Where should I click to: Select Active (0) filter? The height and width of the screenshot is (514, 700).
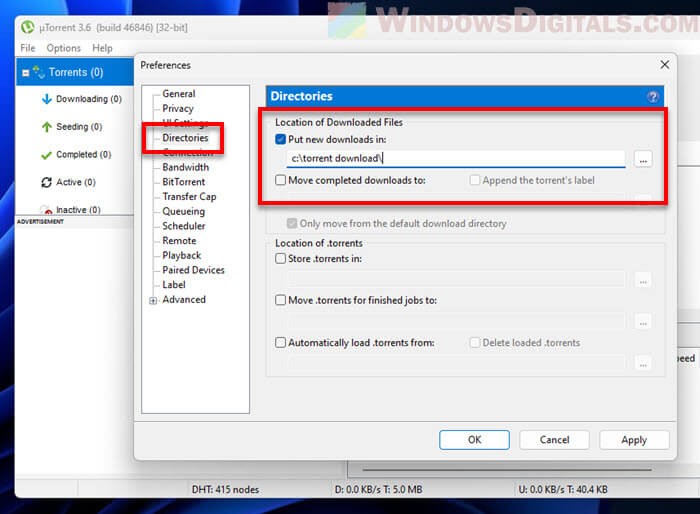pos(75,182)
